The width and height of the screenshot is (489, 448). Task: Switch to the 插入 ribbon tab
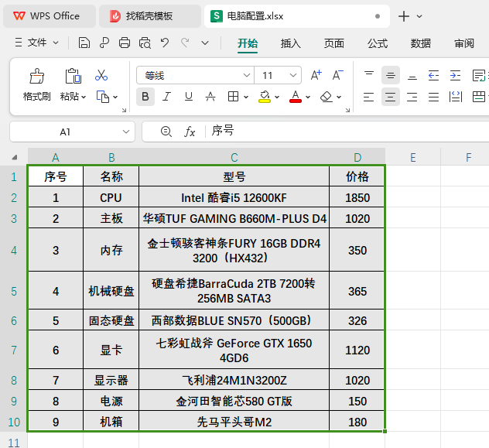290,43
